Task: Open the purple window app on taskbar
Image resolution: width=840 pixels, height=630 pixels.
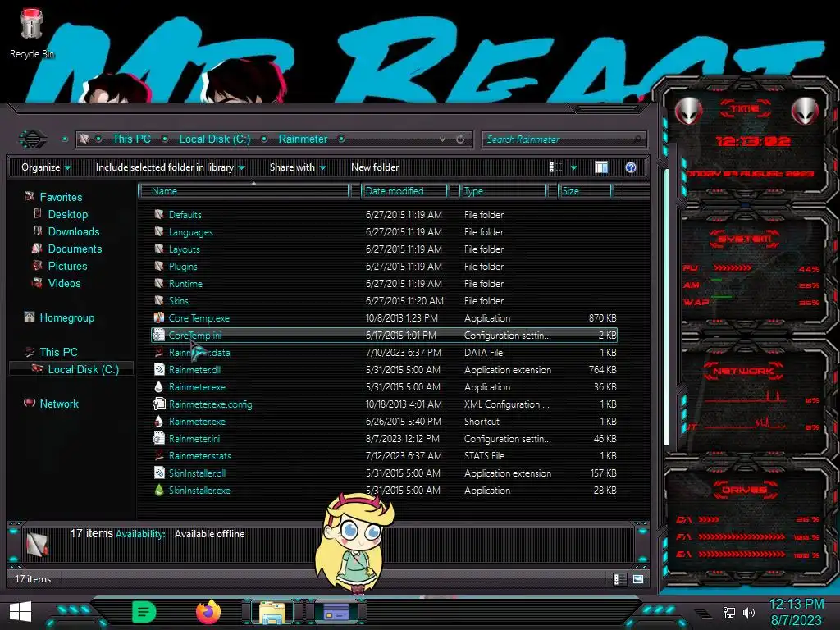Action: point(336,612)
